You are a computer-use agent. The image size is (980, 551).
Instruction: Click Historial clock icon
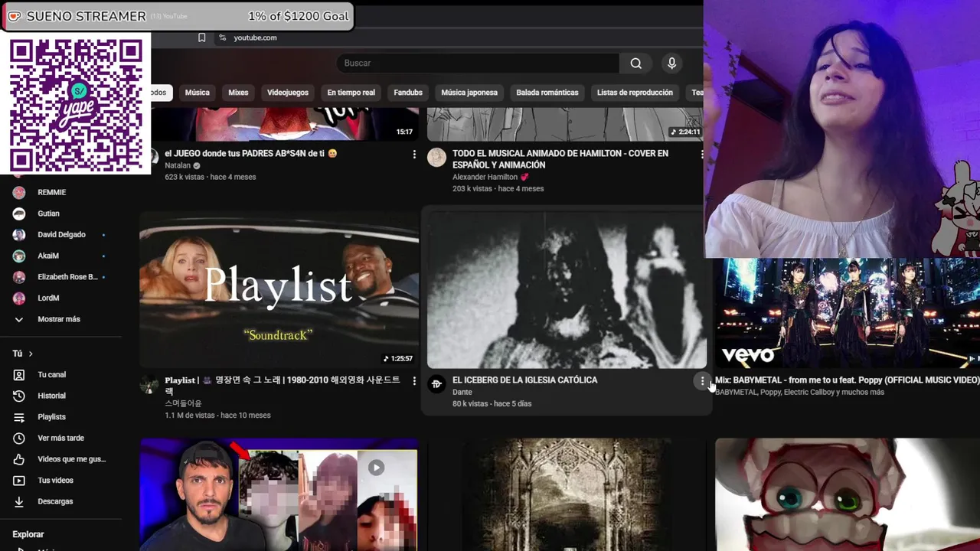pyautogui.click(x=19, y=396)
